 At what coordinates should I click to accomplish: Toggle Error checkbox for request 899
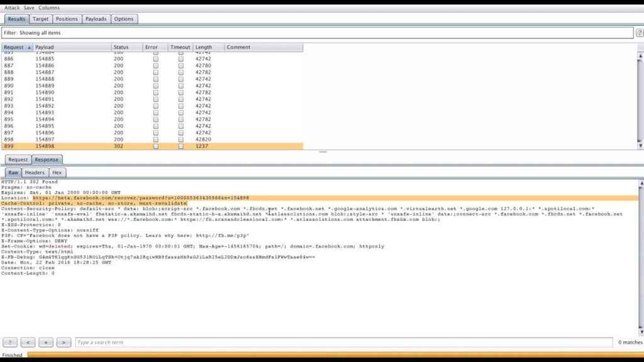[156, 146]
